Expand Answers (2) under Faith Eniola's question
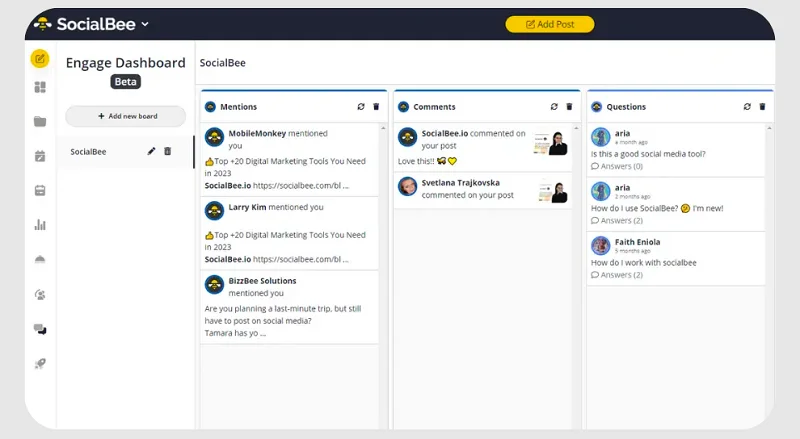The height and width of the screenshot is (439, 800). [617, 275]
